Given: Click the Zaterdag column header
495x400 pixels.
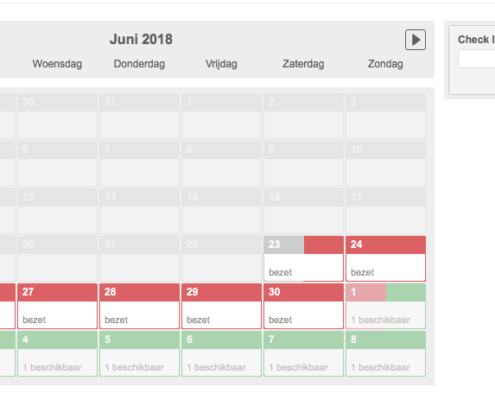Looking at the screenshot, I should point(303,64).
